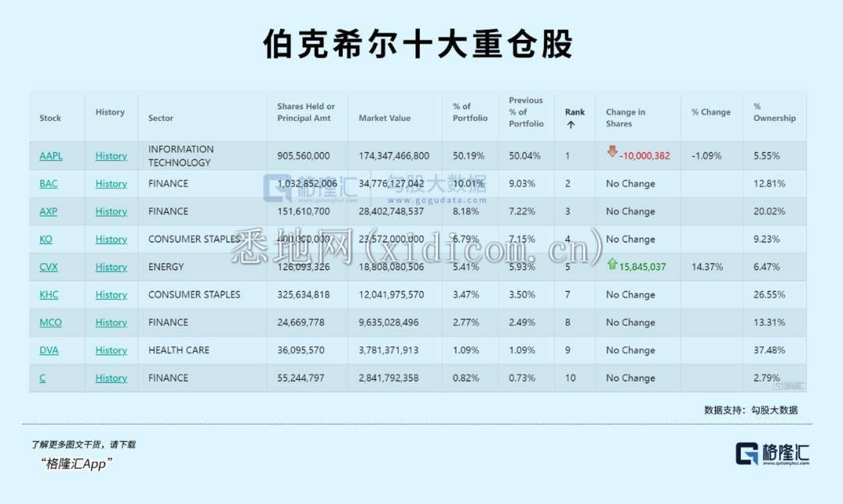Open the CVX stock link
The image size is (843, 504).
tap(48, 267)
